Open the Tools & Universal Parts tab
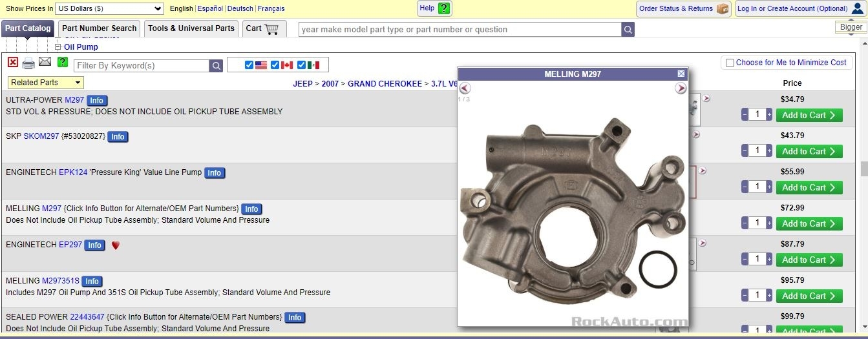 pyautogui.click(x=191, y=29)
